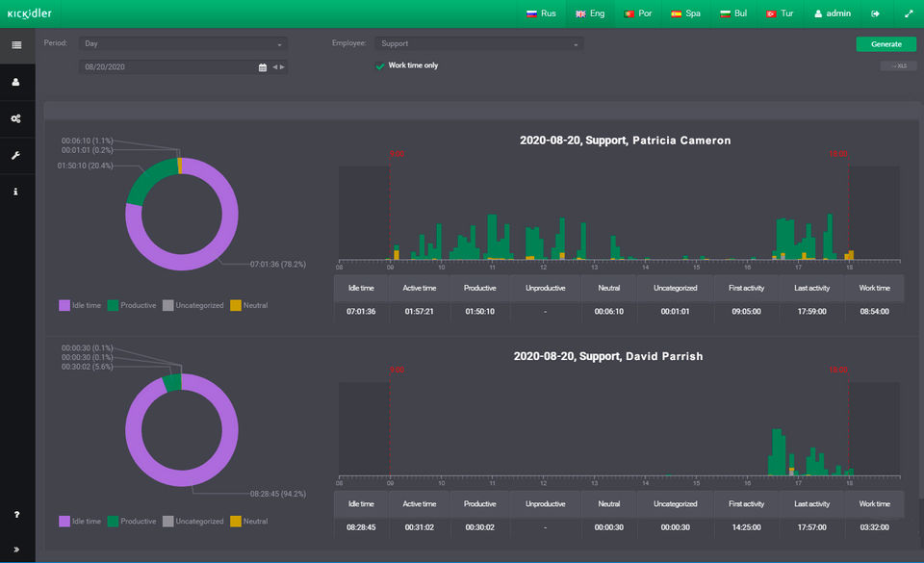Image resolution: width=924 pixels, height=563 pixels.
Task: Switch language to Spa
Action: (685, 13)
